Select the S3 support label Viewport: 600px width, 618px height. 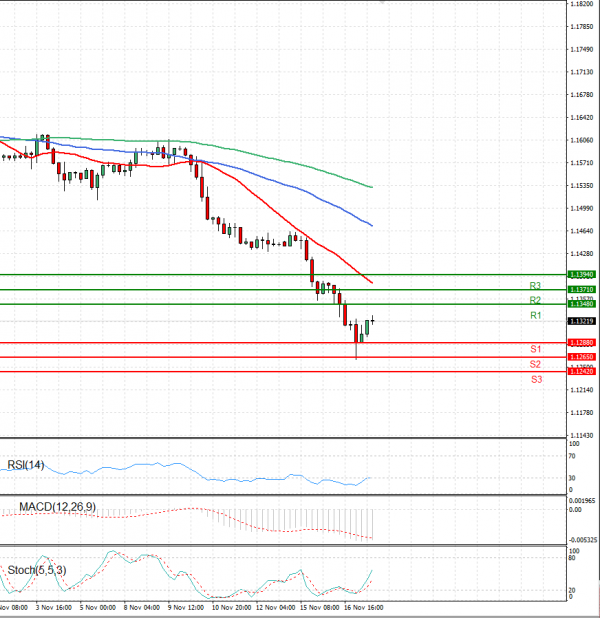point(536,380)
